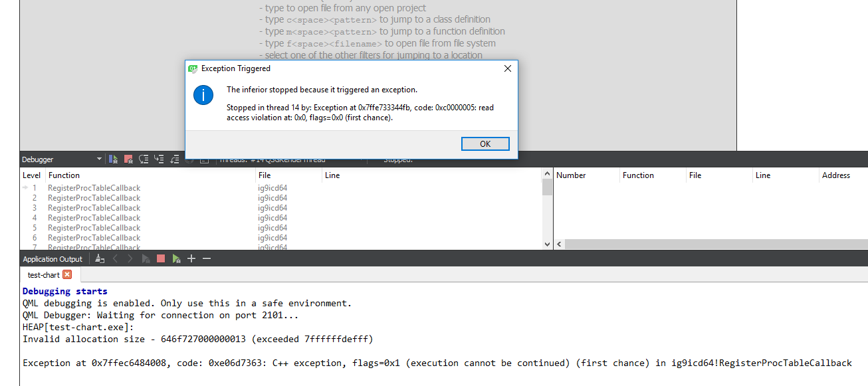This screenshot has width=868, height=386.
Task: Click the Continue debugging icon
Action: tap(114, 159)
